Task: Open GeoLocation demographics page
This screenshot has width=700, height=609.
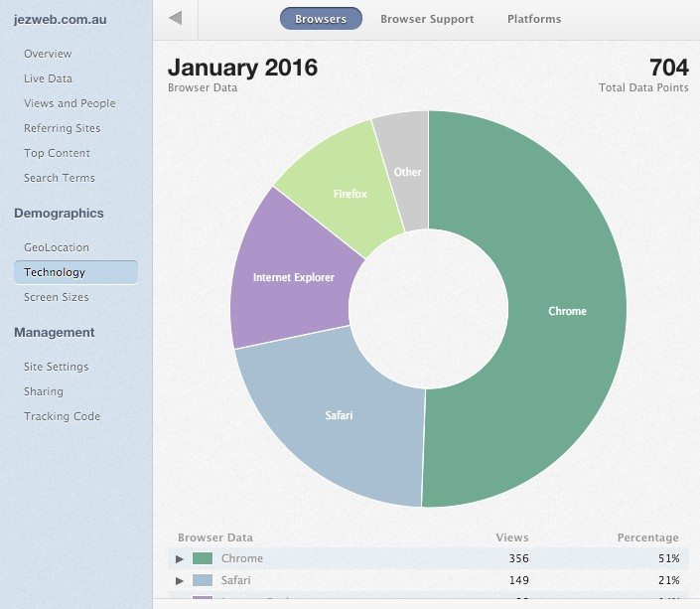Action: (57, 247)
